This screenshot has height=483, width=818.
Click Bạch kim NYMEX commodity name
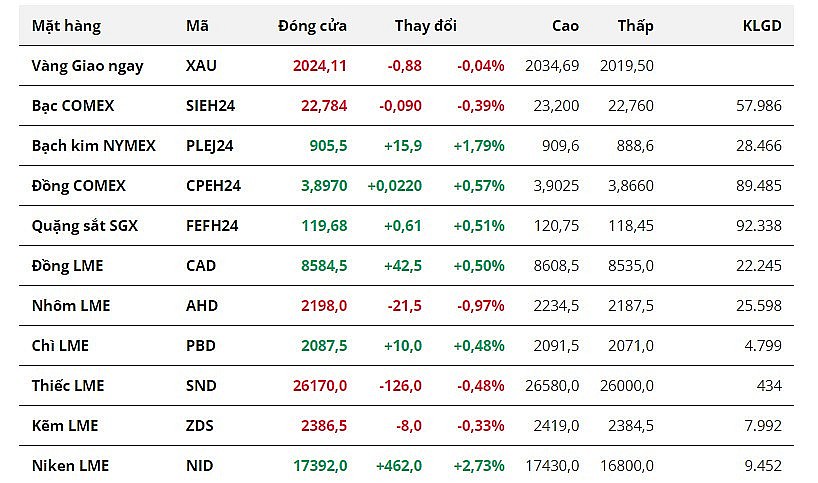94,146
